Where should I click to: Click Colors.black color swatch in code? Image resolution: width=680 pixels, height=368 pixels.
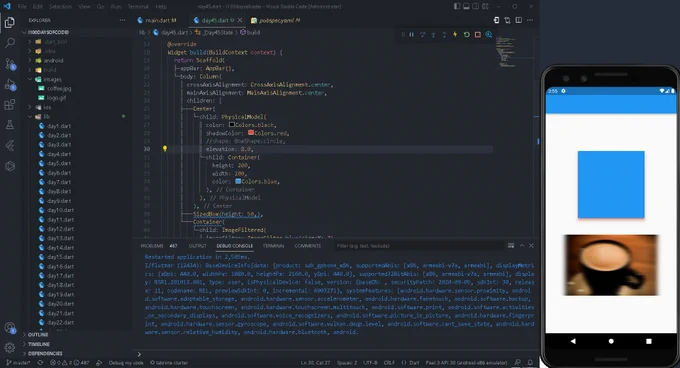[232, 124]
